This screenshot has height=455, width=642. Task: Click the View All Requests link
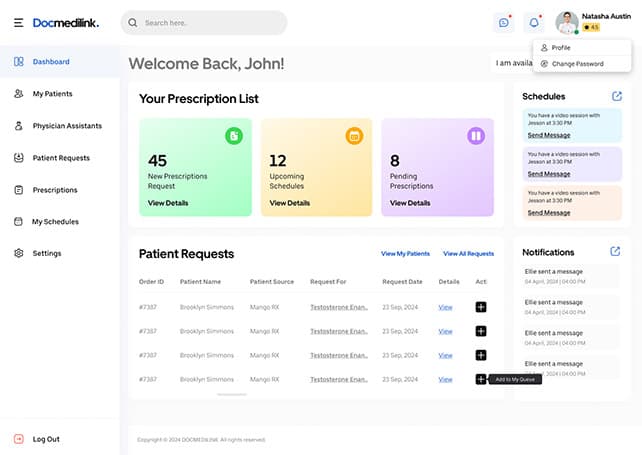point(468,254)
